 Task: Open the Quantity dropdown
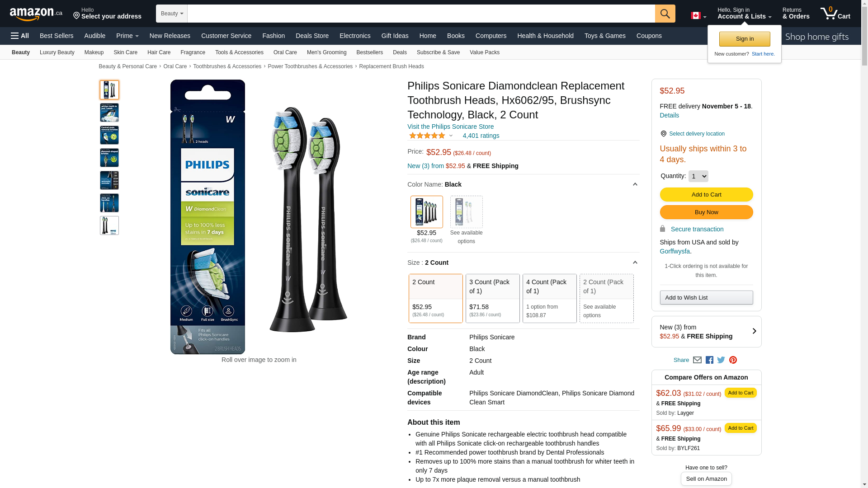point(698,176)
